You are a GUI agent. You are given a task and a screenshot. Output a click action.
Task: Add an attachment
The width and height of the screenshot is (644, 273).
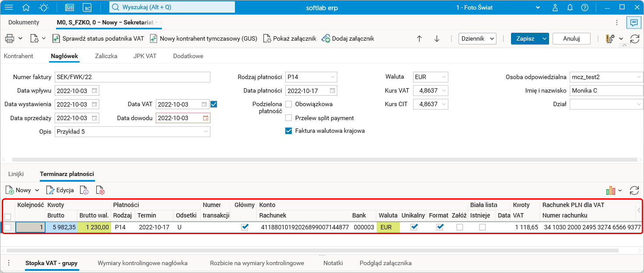tap(348, 38)
